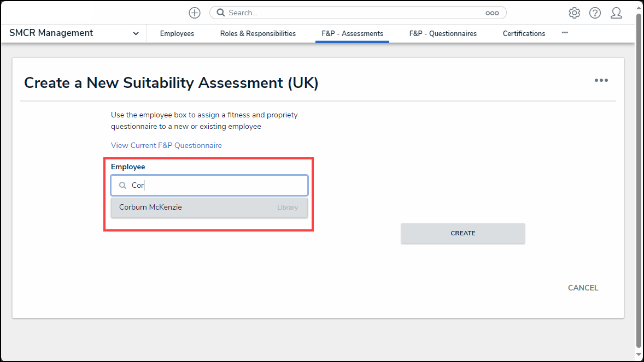The height and width of the screenshot is (362, 644).
Task: Open the Roles & Responsibilities tab
Action: (257, 33)
